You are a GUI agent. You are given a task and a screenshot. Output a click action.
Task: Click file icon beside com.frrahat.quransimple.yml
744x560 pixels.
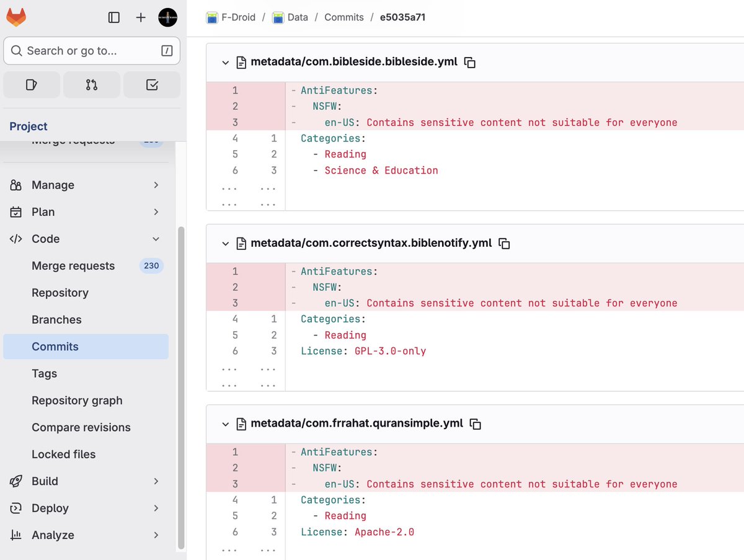tap(241, 424)
